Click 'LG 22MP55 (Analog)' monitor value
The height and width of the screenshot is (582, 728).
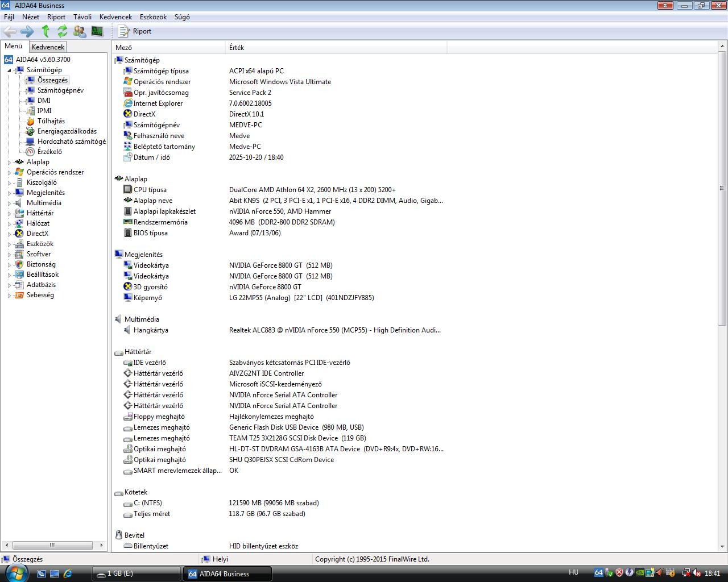coord(301,298)
